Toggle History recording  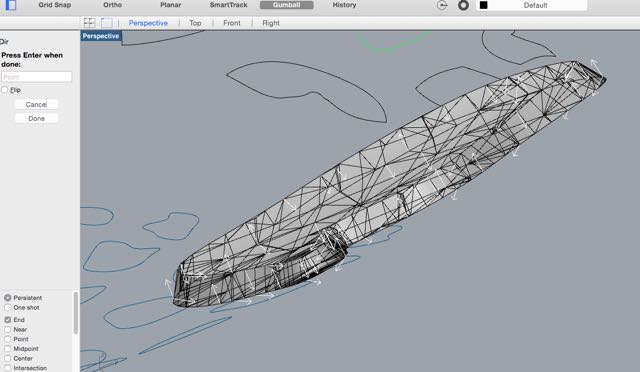click(x=344, y=5)
